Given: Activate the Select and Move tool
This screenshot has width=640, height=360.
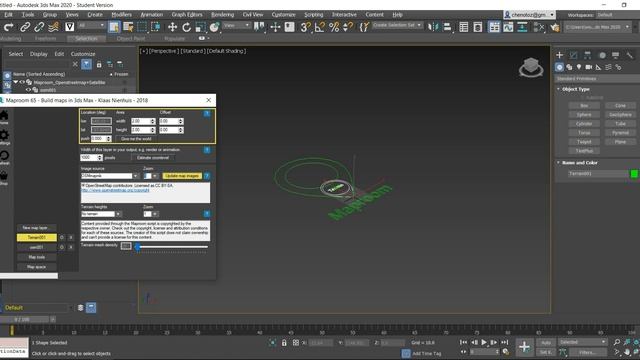Looking at the screenshot, I should [172, 27].
